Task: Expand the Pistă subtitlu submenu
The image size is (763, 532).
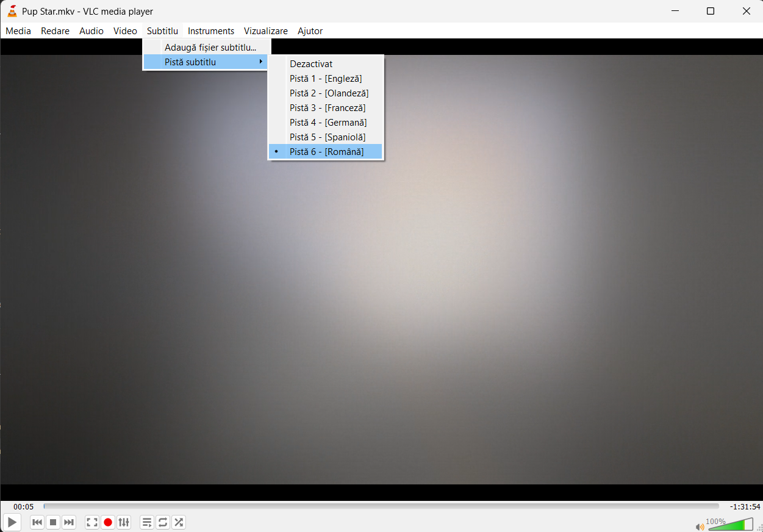Action: coord(207,62)
